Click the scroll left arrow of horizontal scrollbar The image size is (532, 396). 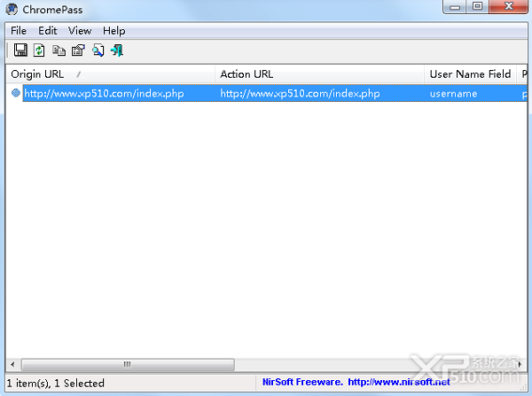coord(12,364)
